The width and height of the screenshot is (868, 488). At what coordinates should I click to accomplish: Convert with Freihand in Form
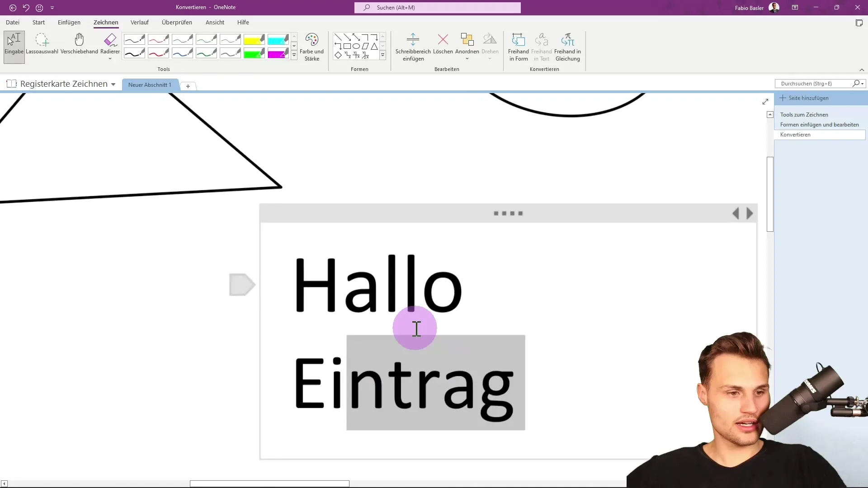point(519,47)
